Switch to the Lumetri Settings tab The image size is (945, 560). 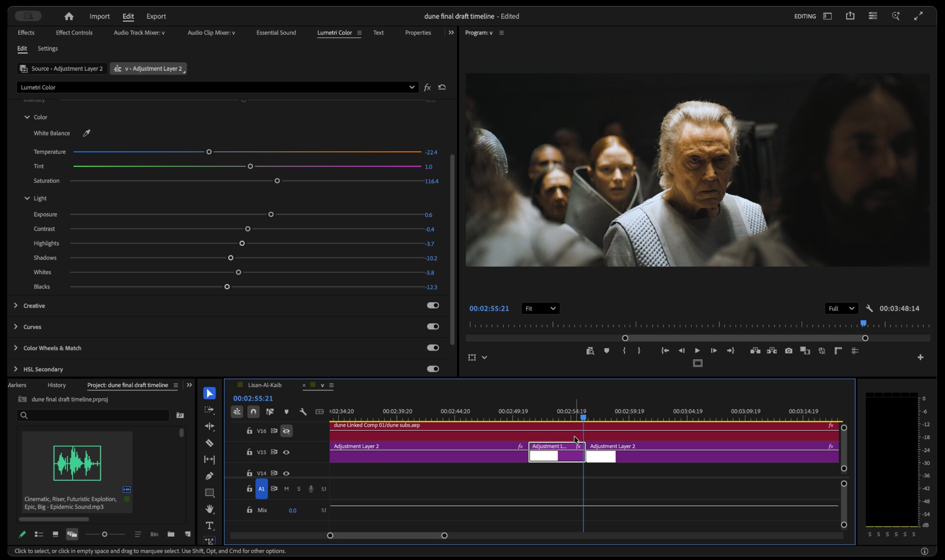[x=48, y=49]
